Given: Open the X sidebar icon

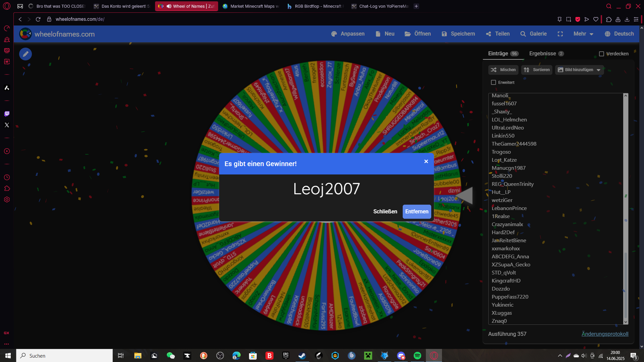Looking at the screenshot, I should [x=7, y=125].
